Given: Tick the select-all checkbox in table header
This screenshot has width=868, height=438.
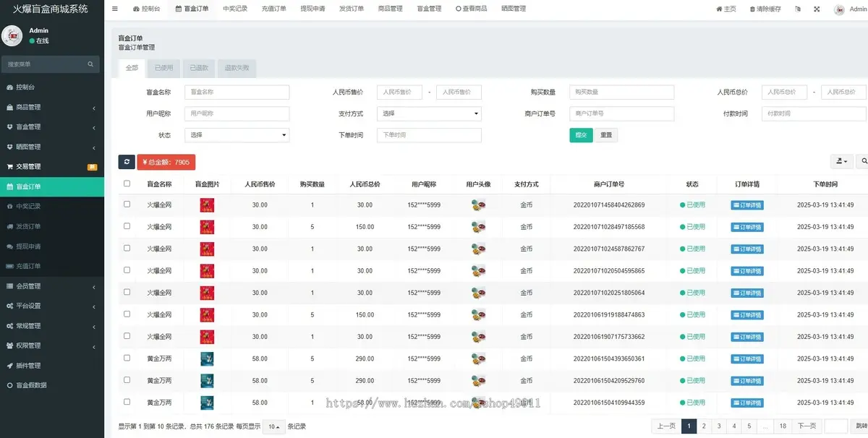Looking at the screenshot, I should [127, 184].
